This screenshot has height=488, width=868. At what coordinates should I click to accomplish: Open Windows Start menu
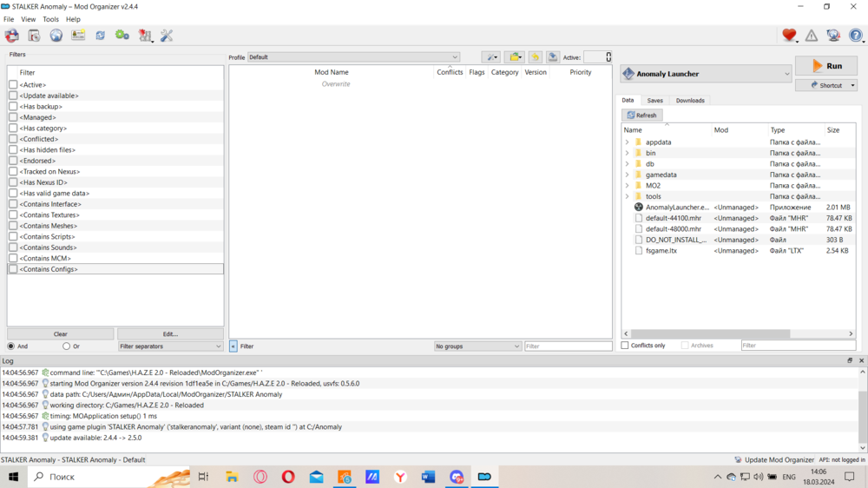pyautogui.click(x=13, y=477)
